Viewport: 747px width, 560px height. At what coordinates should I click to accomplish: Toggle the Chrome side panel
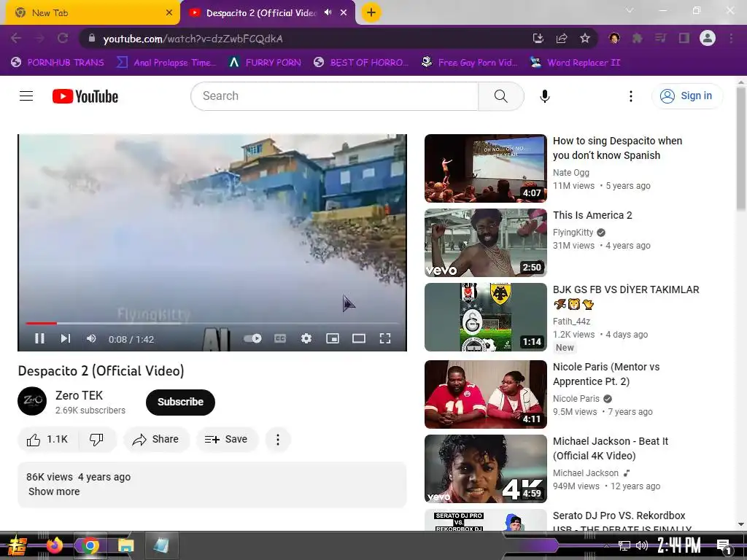(684, 38)
